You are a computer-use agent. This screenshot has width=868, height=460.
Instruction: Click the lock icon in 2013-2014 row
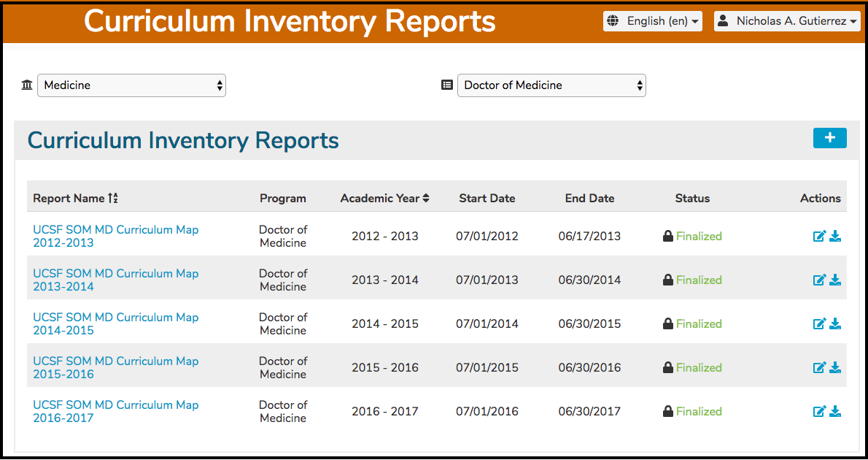tap(668, 280)
